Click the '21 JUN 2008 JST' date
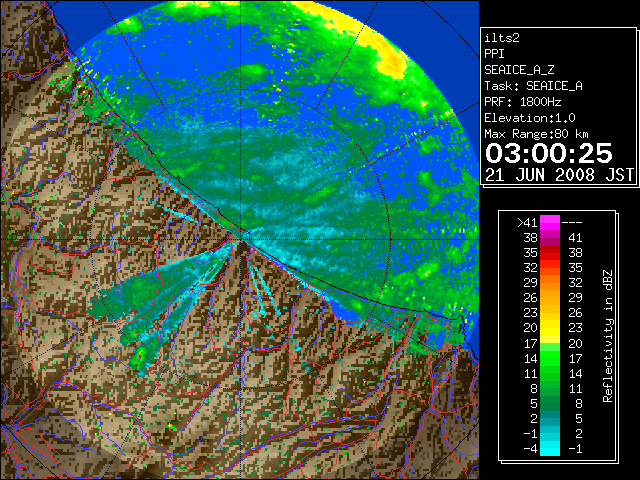The image size is (640, 480). (560, 175)
